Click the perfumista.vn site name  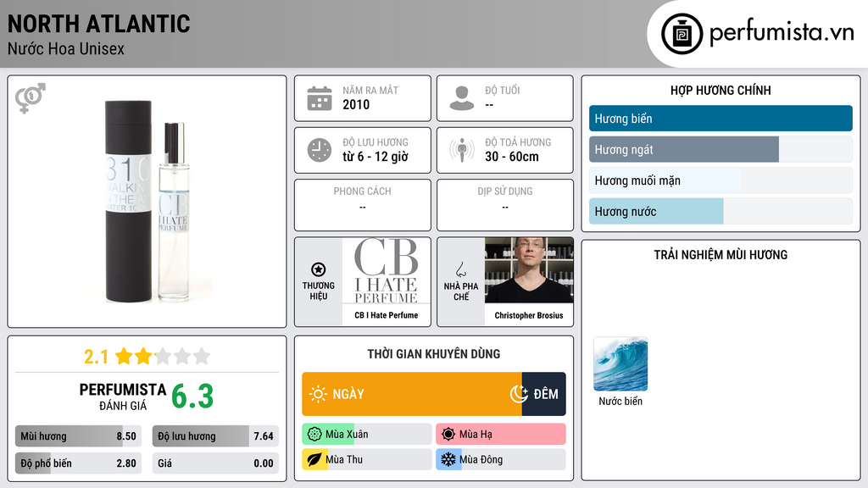782,32
